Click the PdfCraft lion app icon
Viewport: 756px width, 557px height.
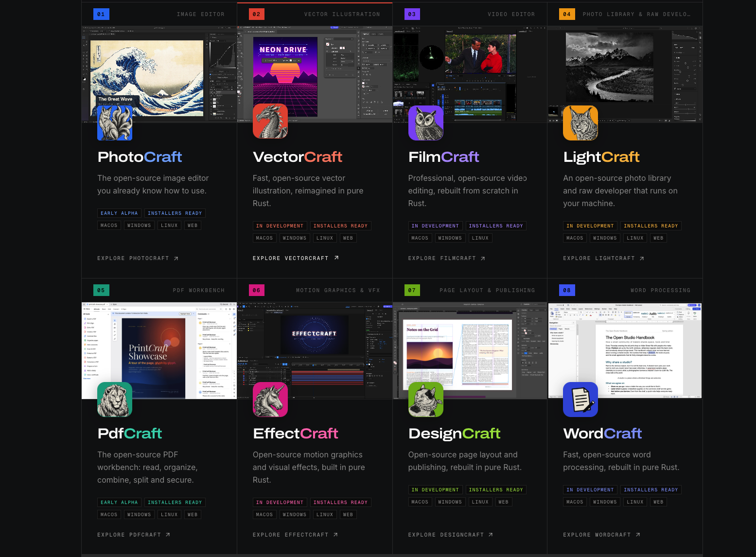tap(115, 400)
